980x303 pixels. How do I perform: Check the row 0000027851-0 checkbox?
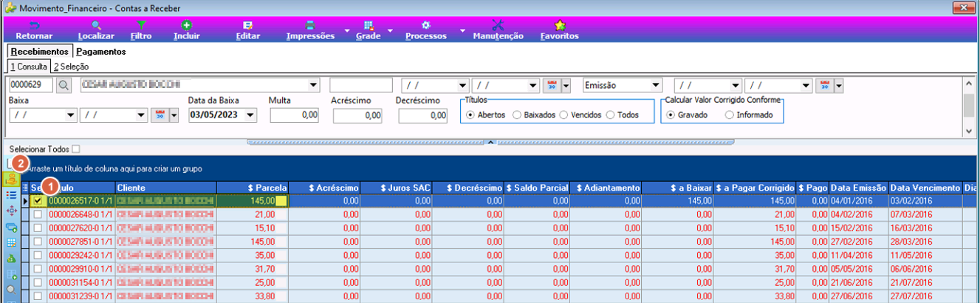[x=38, y=241]
